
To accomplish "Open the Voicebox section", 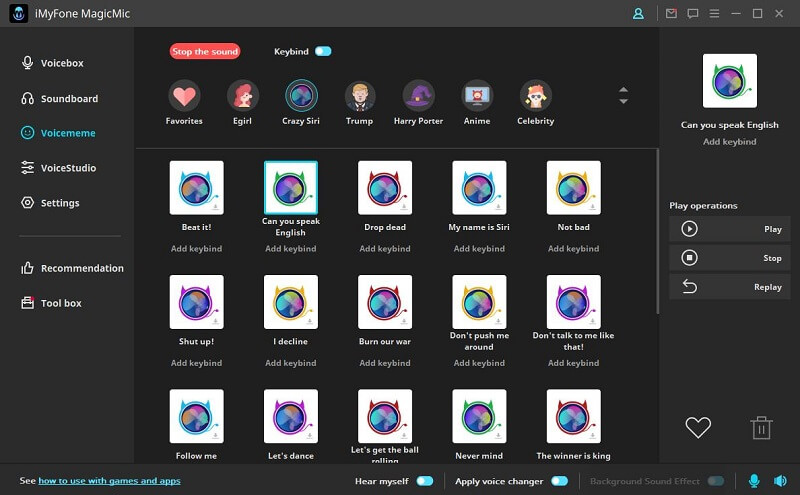I will coord(52,63).
